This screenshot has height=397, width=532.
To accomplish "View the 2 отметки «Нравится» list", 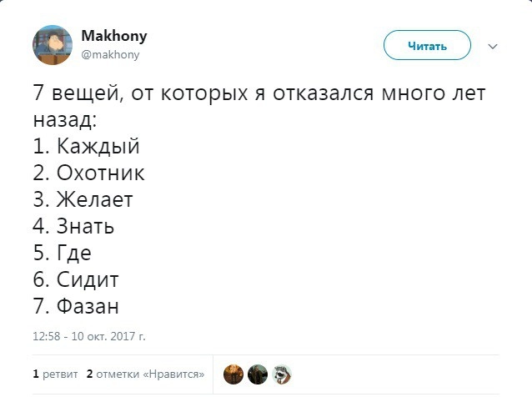I will (146, 374).
